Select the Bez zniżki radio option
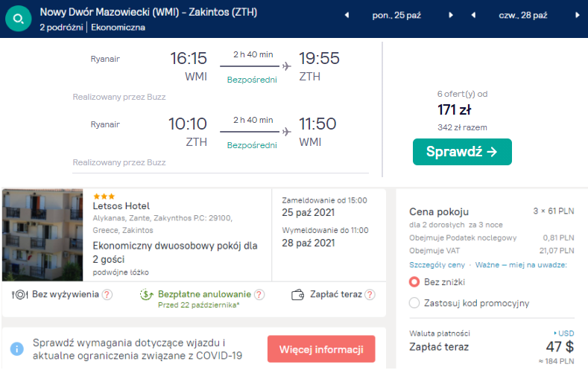588x373 pixels. (415, 282)
